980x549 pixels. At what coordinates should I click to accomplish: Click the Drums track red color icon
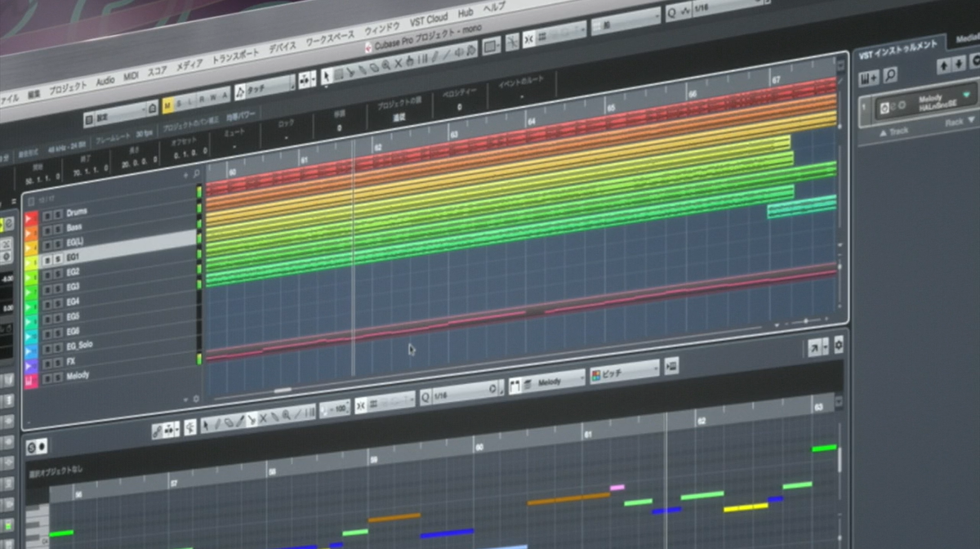point(32,218)
